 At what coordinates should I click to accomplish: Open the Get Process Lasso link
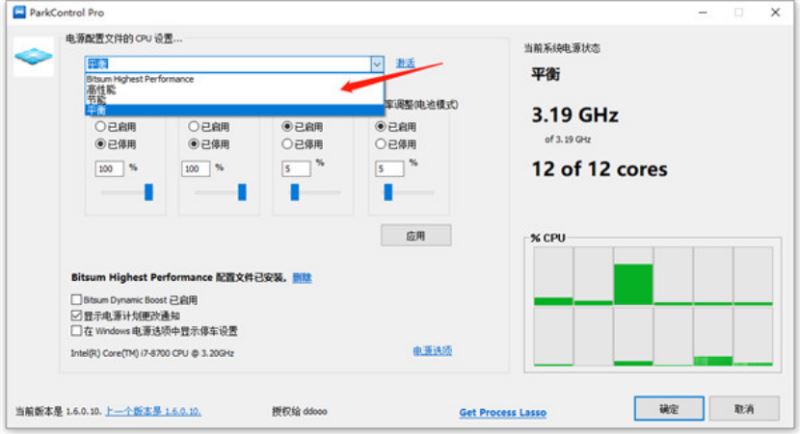[x=503, y=413]
